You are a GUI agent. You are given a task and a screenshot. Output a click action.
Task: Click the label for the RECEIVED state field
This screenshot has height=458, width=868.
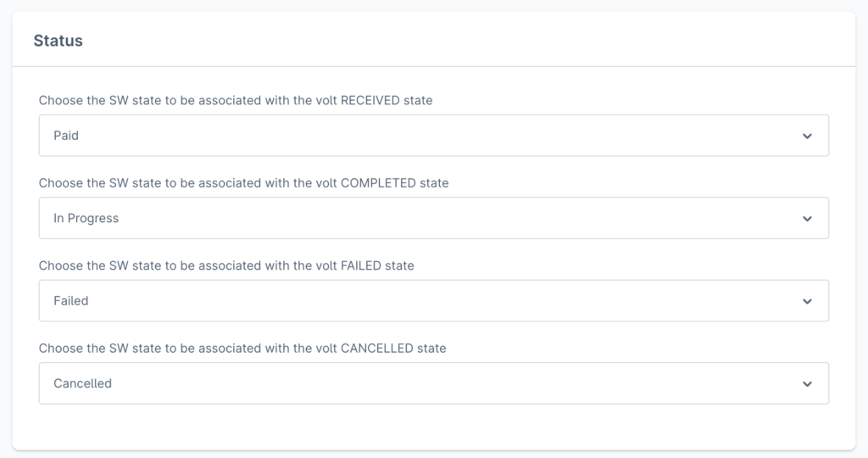tap(236, 100)
